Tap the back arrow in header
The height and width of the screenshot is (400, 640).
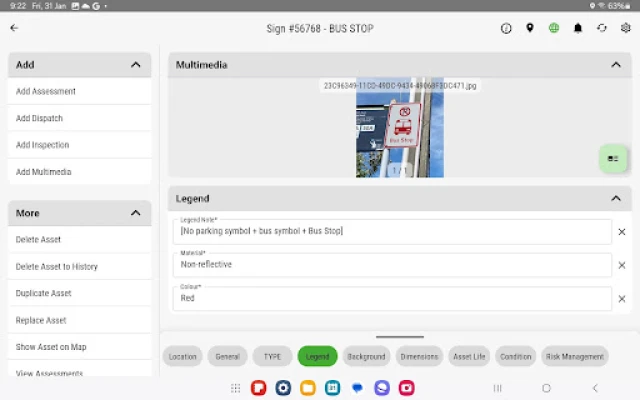tap(14, 28)
